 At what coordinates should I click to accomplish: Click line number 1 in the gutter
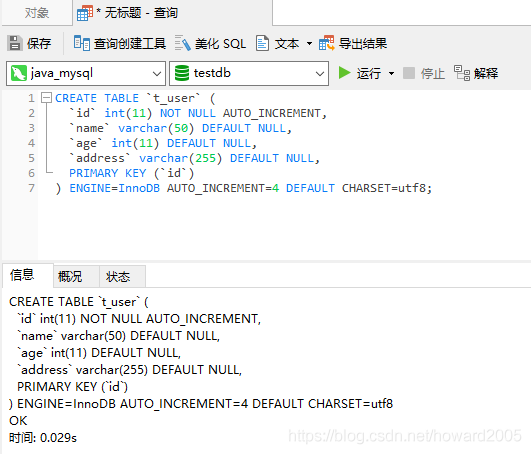click(31, 98)
